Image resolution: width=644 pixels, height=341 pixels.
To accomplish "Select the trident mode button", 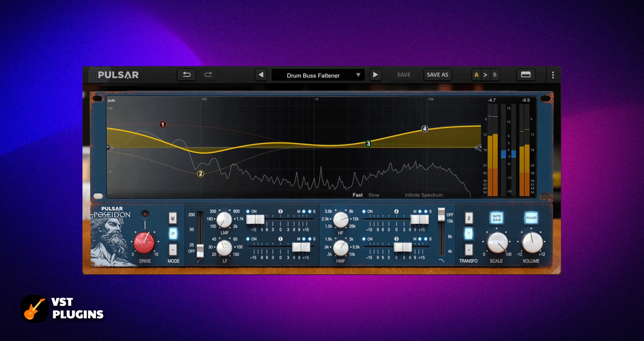I will click(173, 218).
